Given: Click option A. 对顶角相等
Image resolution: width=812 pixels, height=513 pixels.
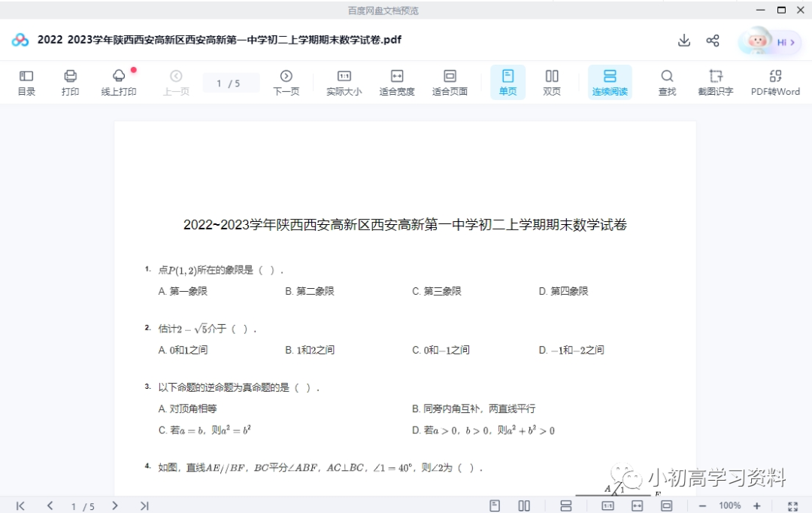Looking at the screenshot, I should 187,409.
